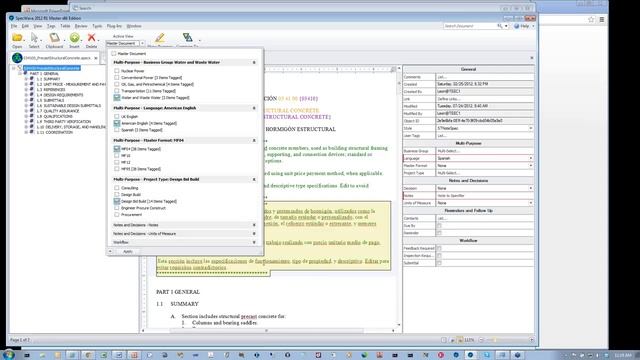The height and width of the screenshot is (360, 640).
Task: Click the green Insert icon
Action: pyautogui.click(x=74, y=38)
